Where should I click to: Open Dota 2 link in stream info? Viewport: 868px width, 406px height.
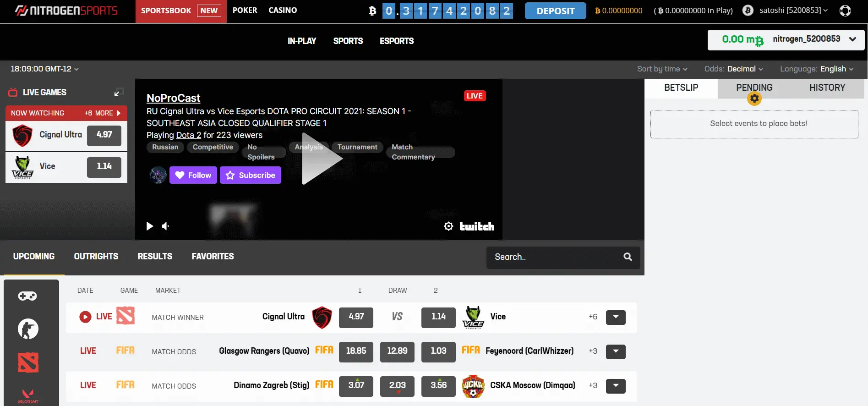click(189, 135)
